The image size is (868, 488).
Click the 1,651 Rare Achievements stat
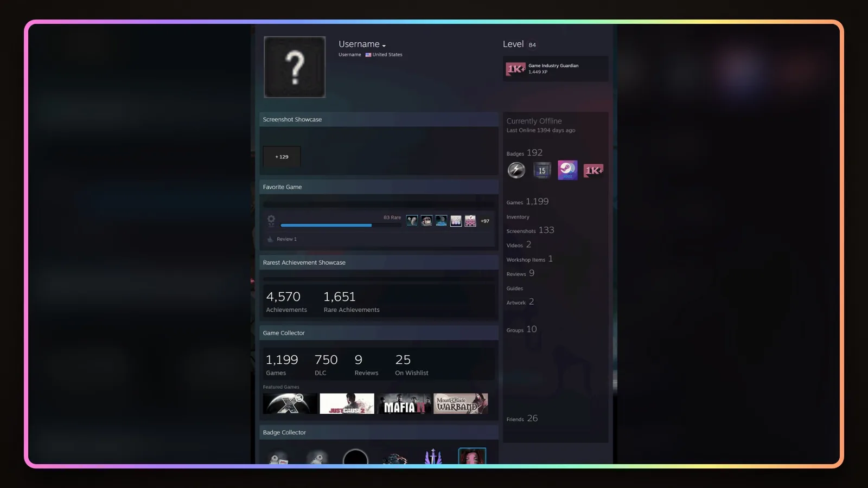[x=352, y=301]
